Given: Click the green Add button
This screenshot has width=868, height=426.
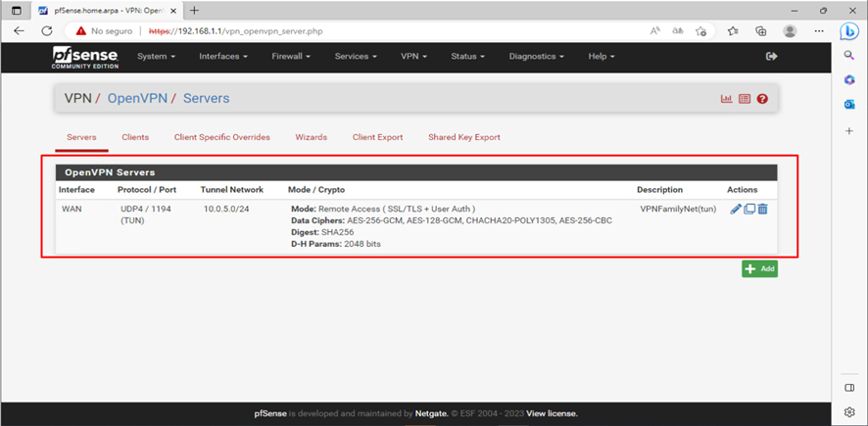Looking at the screenshot, I should (759, 269).
